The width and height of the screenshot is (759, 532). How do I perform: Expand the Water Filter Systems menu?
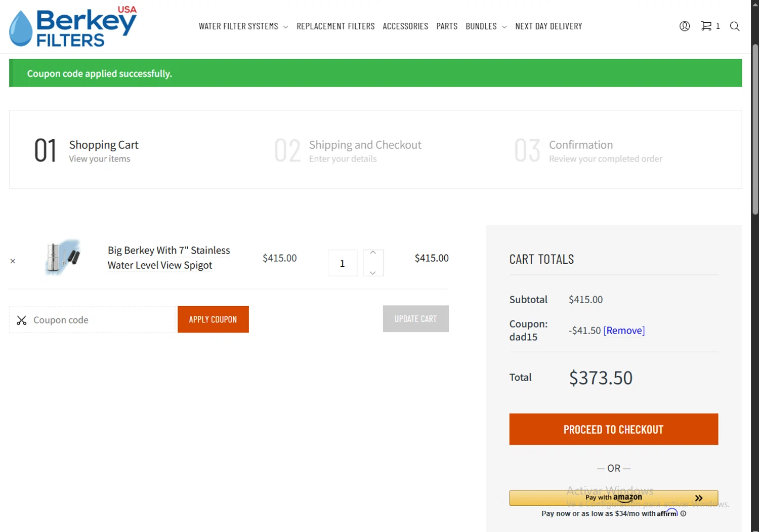[243, 26]
